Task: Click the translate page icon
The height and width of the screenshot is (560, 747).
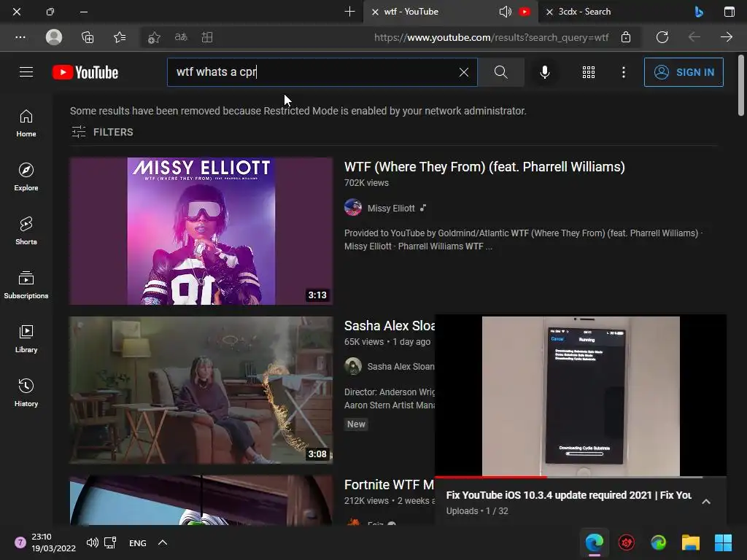Action: (181, 37)
